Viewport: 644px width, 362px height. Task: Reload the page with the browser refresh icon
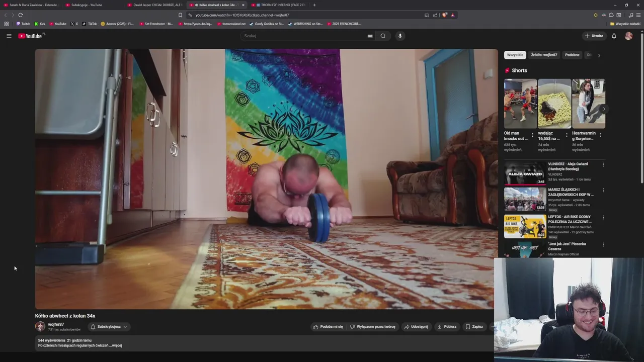(20, 15)
